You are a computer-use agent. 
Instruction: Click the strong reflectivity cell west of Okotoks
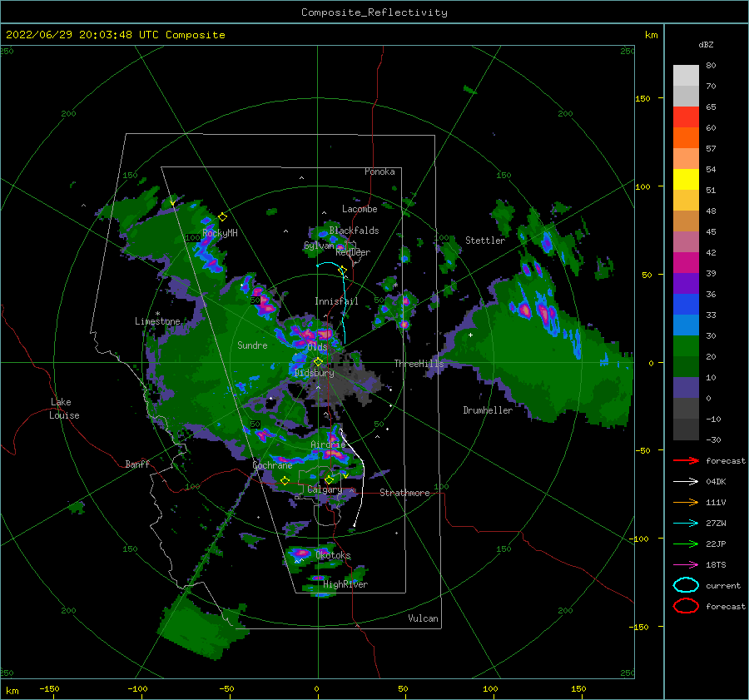coord(300,553)
